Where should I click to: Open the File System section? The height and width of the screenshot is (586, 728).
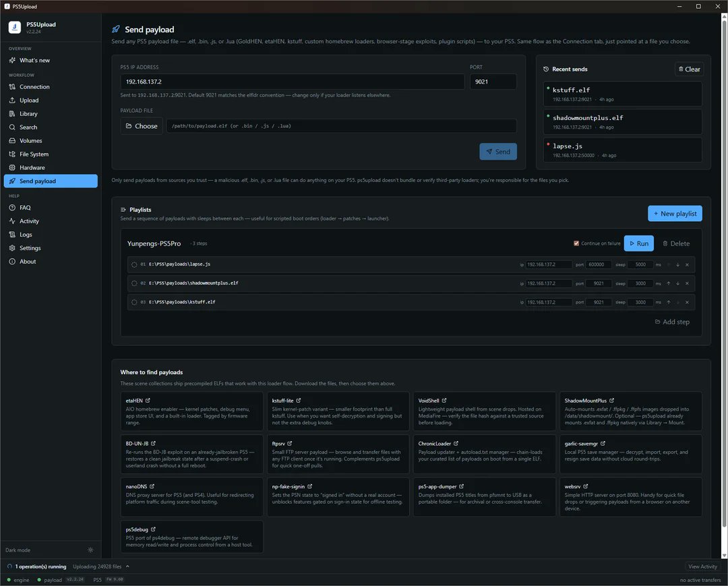click(51, 154)
